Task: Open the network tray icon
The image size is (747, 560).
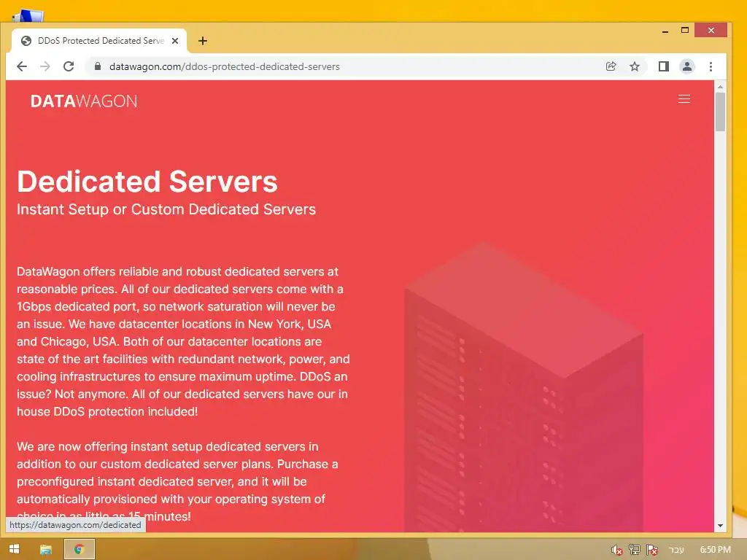Action: point(634,550)
